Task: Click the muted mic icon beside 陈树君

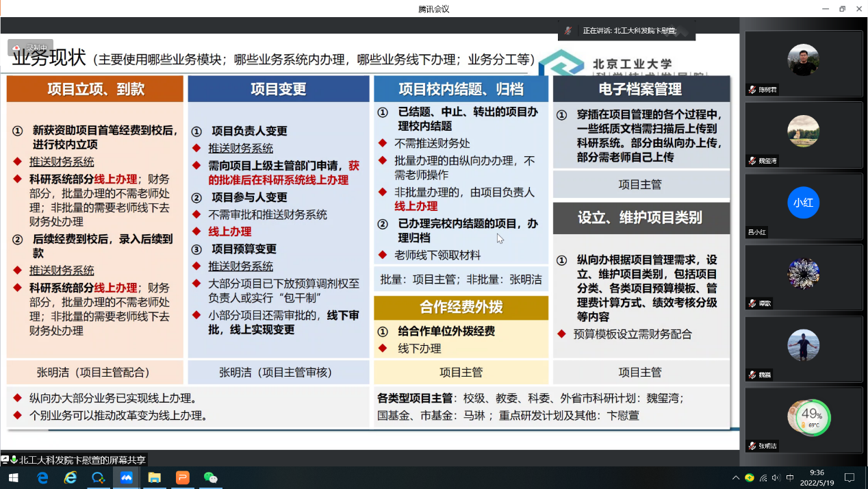Action: tap(752, 90)
